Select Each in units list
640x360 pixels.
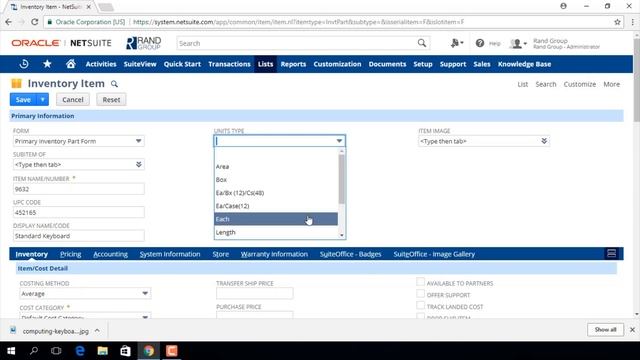pos(276,219)
